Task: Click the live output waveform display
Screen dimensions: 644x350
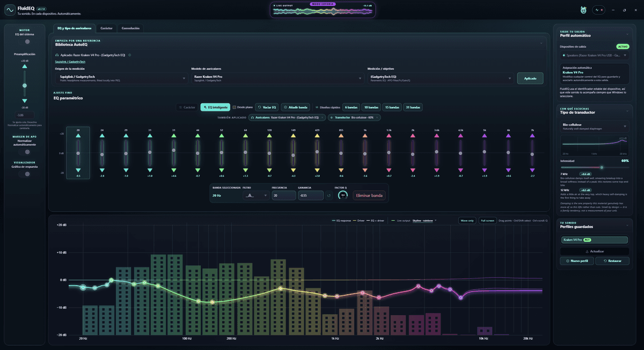Action: [322, 10]
